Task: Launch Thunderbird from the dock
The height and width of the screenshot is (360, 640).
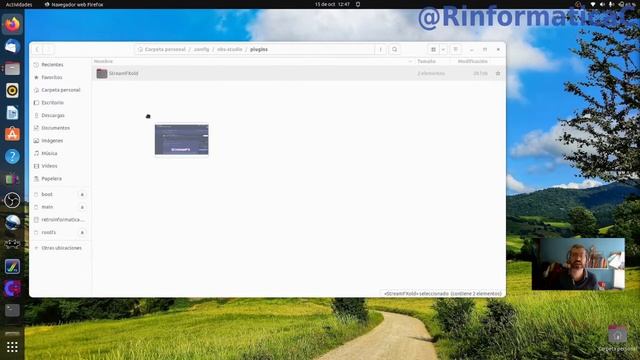Action: coord(12,47)
